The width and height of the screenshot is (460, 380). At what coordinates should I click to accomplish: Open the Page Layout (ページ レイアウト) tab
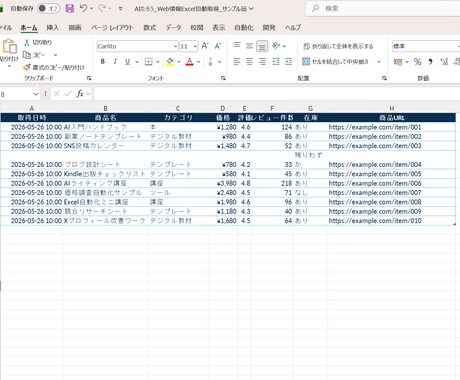click(x=112, y=28)
